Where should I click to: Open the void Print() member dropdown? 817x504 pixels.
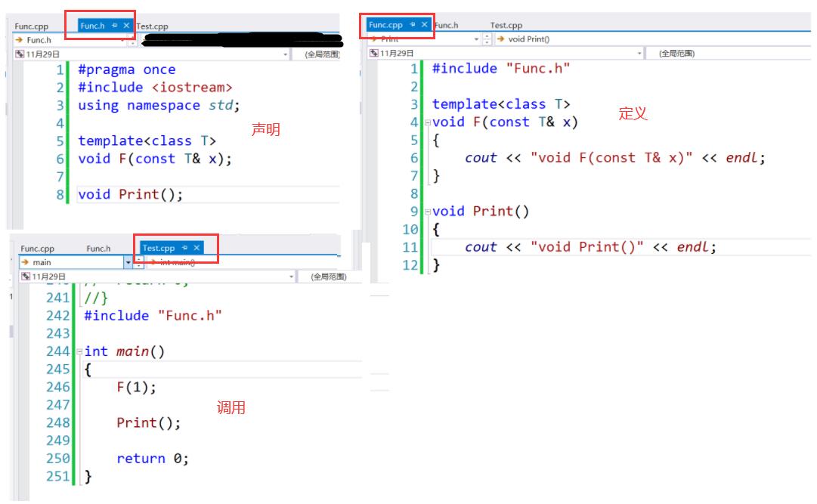529,39
